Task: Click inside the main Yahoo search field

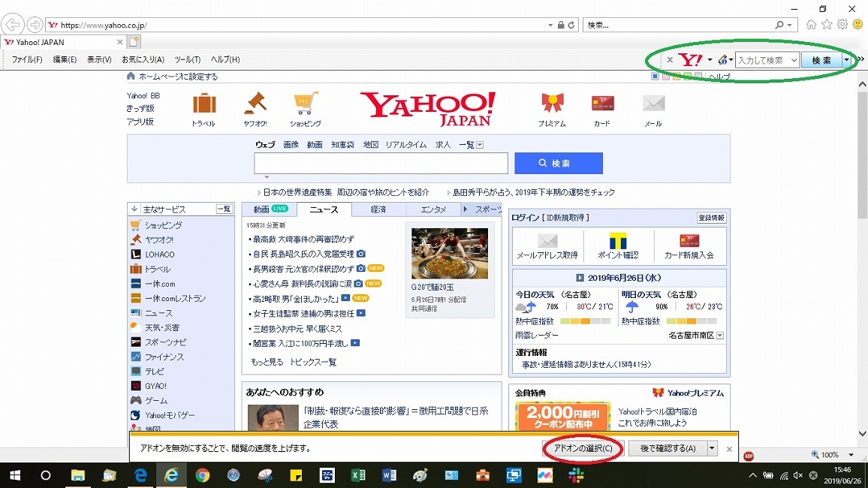Action: pos(381,163)
